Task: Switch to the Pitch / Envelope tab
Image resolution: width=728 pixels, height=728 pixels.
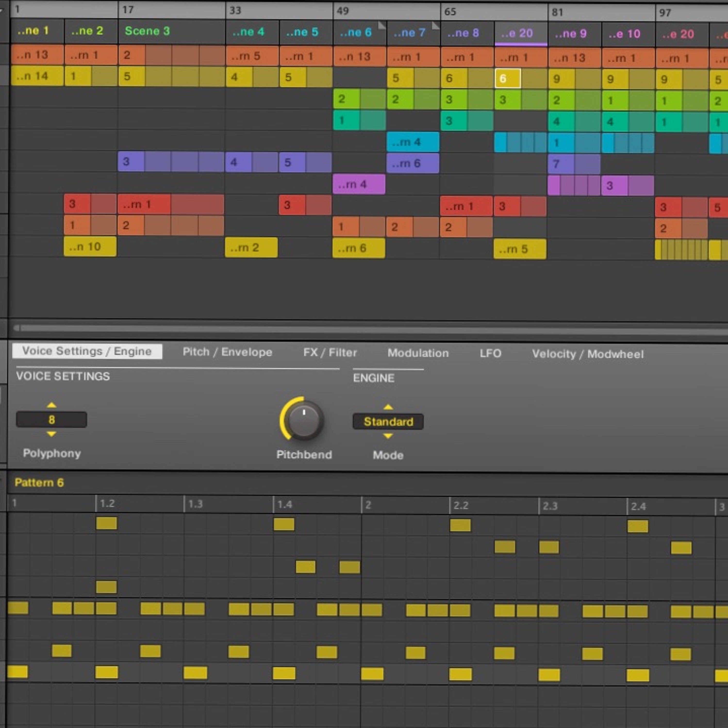Action: (227, 352)
